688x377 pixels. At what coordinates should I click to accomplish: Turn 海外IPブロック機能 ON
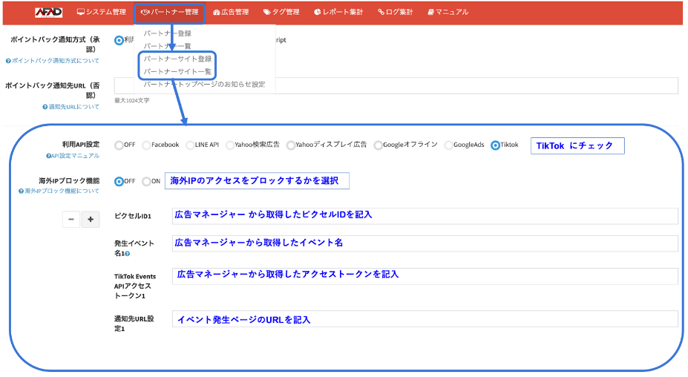pyautogui.click(x=146, y=181)
